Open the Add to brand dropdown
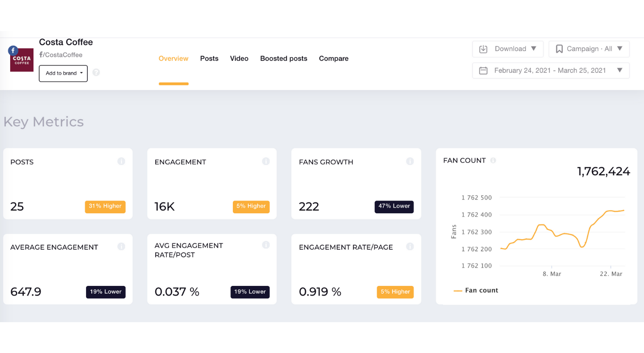The height and width of the screenshot is (353, 644). [63, 73]
